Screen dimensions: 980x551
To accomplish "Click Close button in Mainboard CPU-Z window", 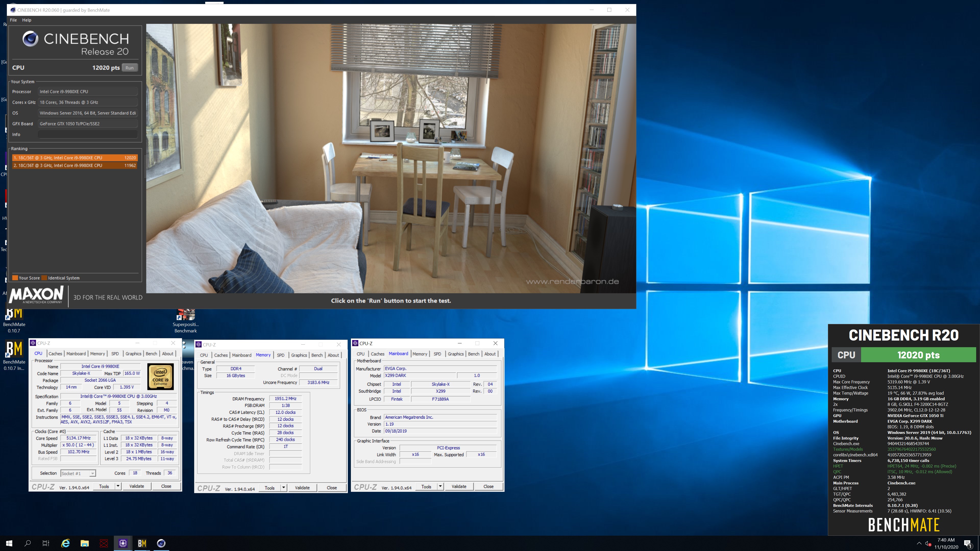I will coord(488,487).
